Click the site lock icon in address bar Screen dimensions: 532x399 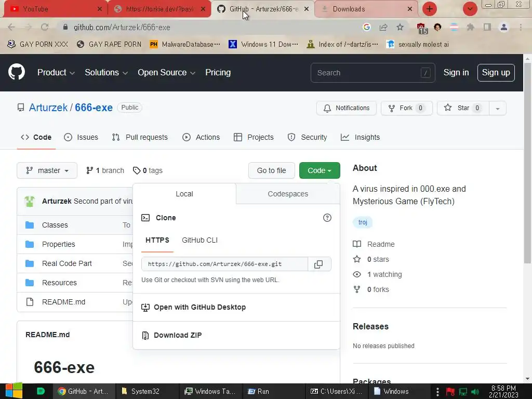pos(65,27)
